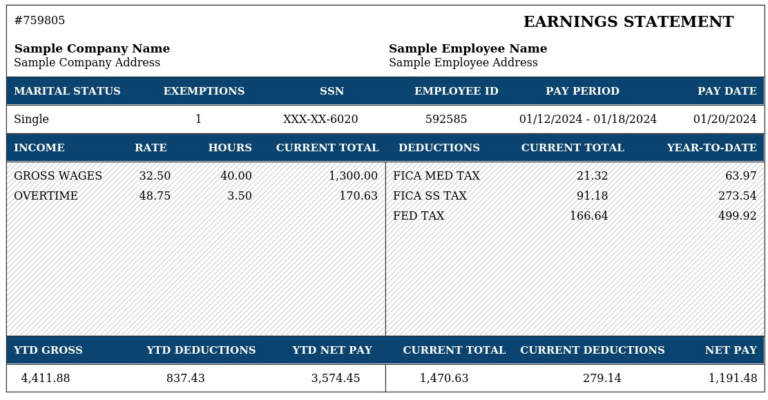Select YTD gross value 4,411.88
This screenshot has height=400, width=768.
tap(46, 378)
